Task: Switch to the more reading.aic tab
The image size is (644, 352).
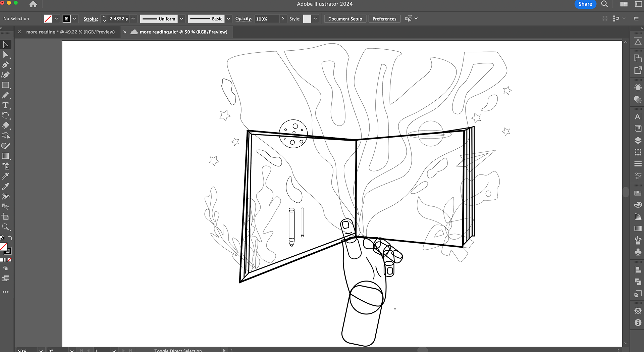Action: pyautogui.click(x=183, y=32)
